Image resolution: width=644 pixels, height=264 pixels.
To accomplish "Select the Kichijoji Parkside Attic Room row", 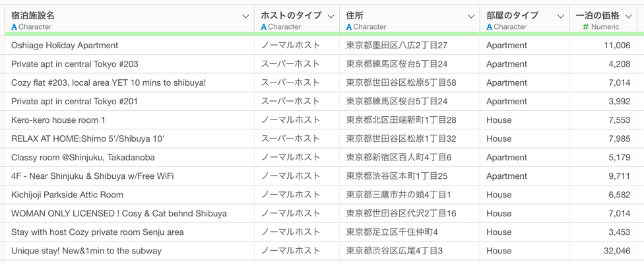I will click(x=67, y=195).
